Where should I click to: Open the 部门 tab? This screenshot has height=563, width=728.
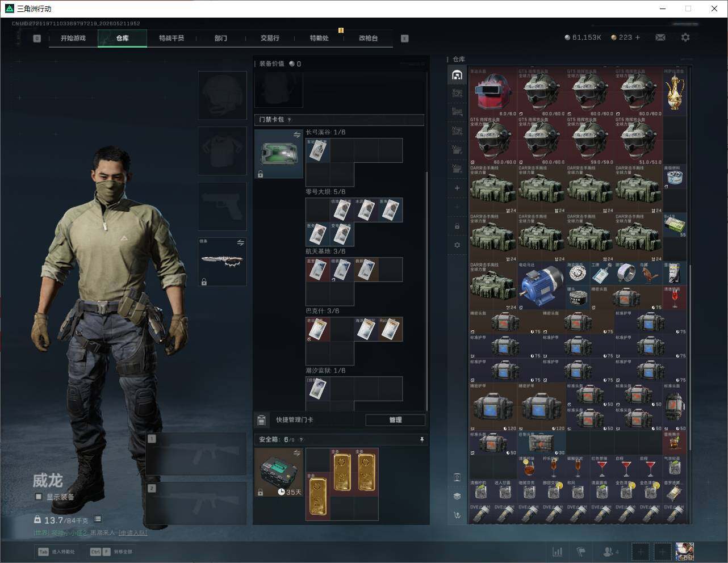click(221, 38)
